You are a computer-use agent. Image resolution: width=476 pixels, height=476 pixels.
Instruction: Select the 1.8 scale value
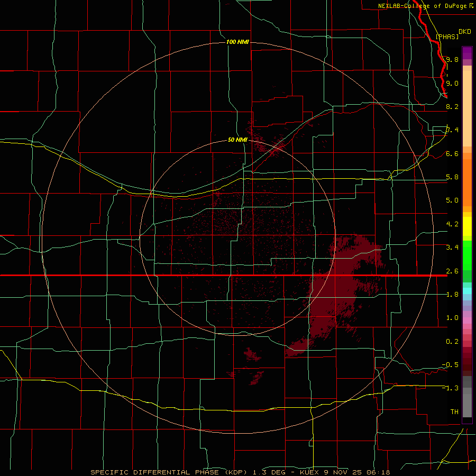452,295
